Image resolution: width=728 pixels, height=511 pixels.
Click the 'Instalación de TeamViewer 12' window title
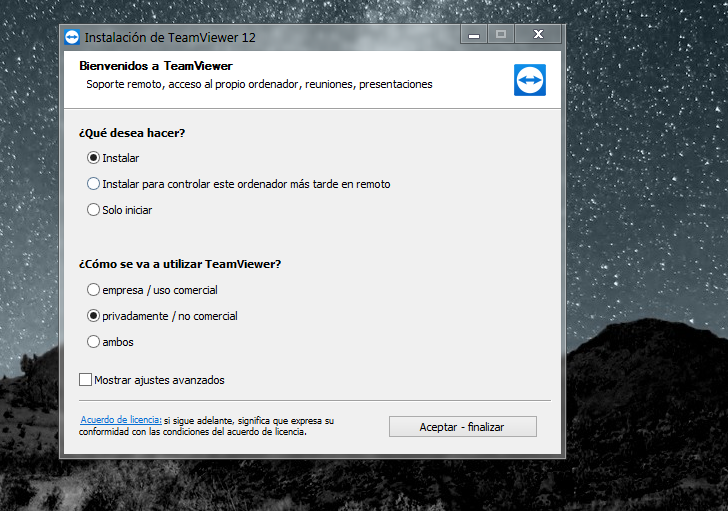click(170, 38)
